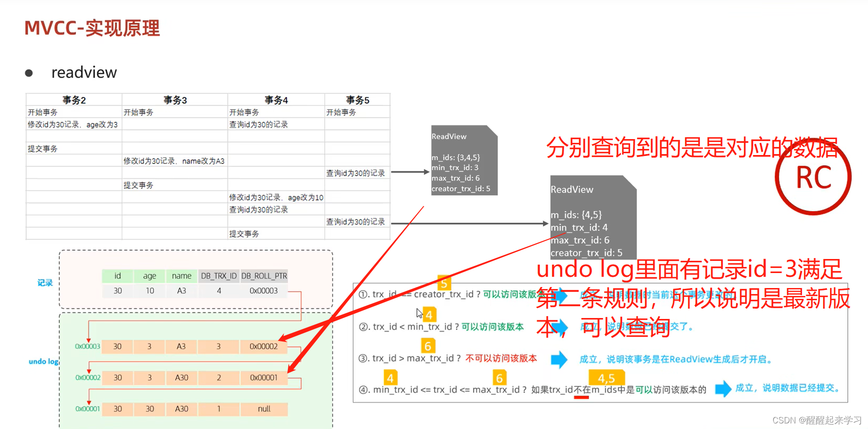This screenshot has height=429, width=868.
Task: Click "提交事务" in the 事务2 column
Action: 43,149
